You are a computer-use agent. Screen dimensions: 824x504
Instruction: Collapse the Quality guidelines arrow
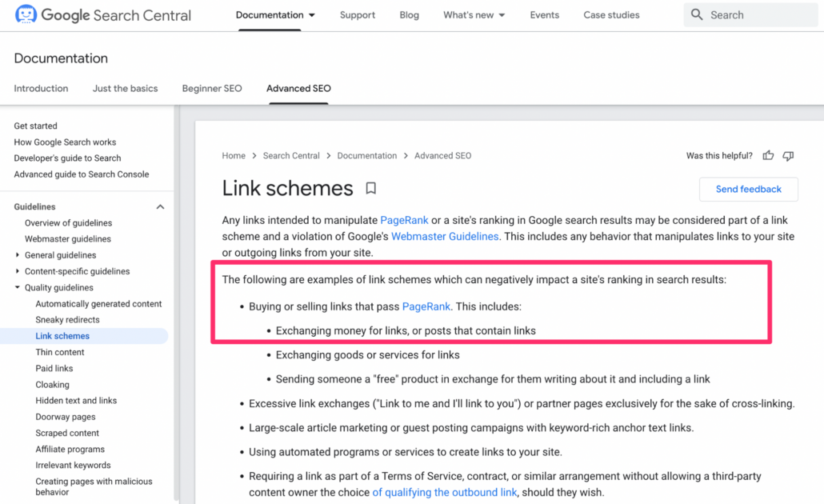click(18, 288)
